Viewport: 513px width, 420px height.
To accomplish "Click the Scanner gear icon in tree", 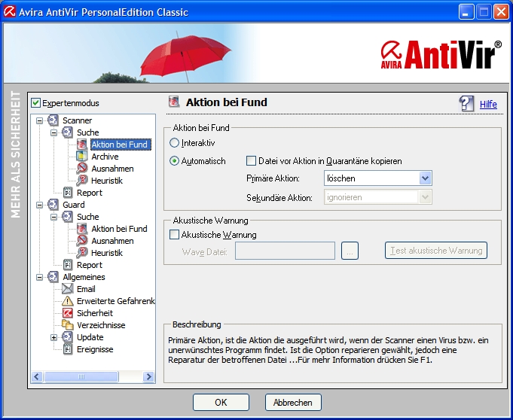I will [53, 120].
